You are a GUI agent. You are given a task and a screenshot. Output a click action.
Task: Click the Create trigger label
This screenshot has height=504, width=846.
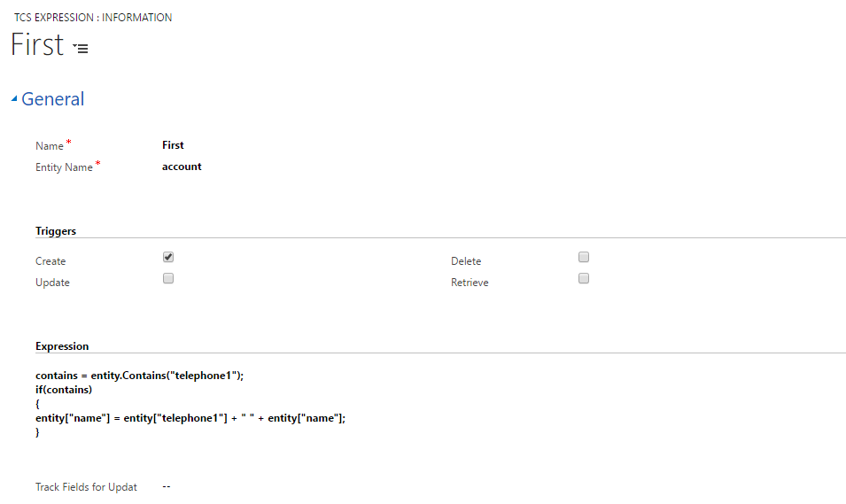point(50,261)
